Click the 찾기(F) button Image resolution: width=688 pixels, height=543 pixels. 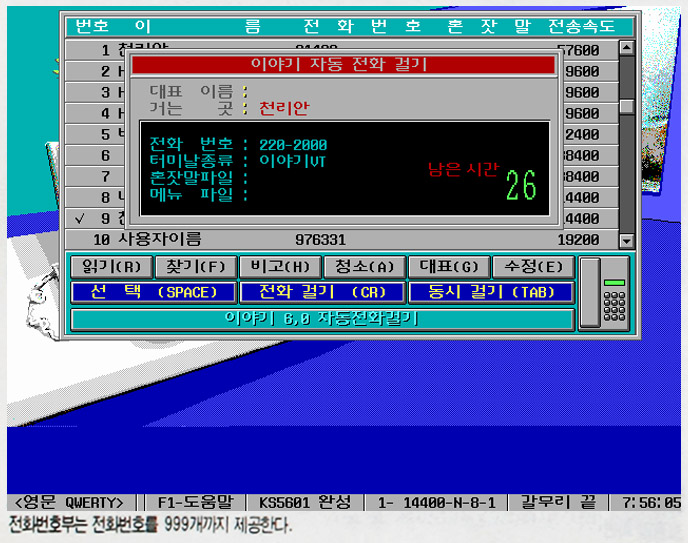196,267
